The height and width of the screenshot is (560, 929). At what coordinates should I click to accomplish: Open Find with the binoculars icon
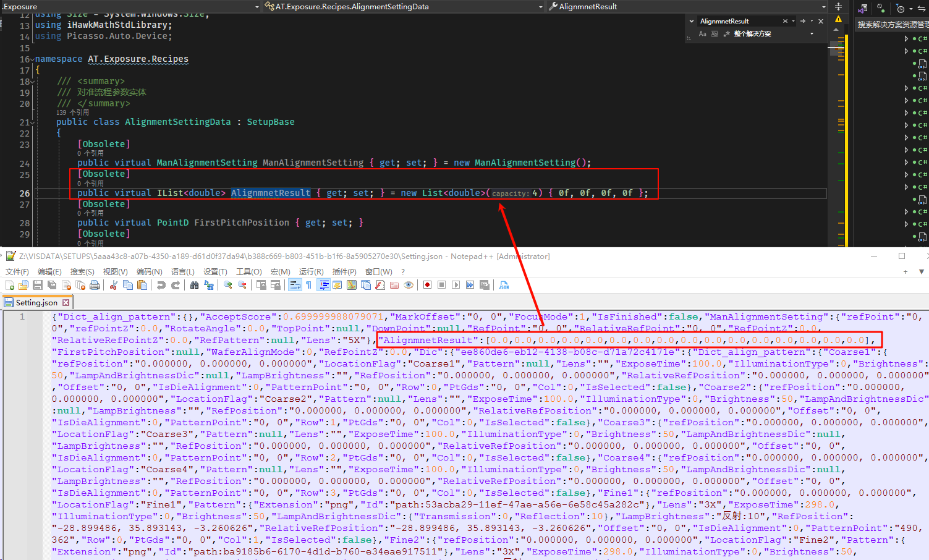195,285
